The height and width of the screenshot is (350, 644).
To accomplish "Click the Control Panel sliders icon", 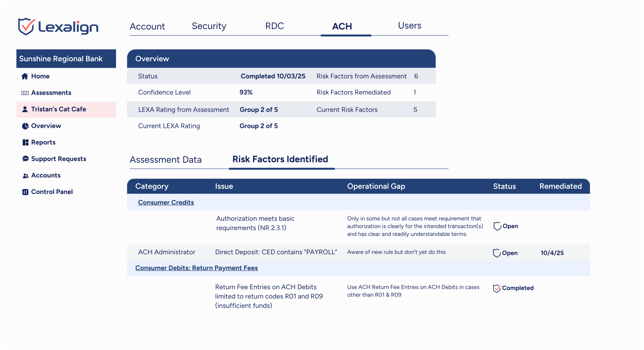I will (25, 192).
